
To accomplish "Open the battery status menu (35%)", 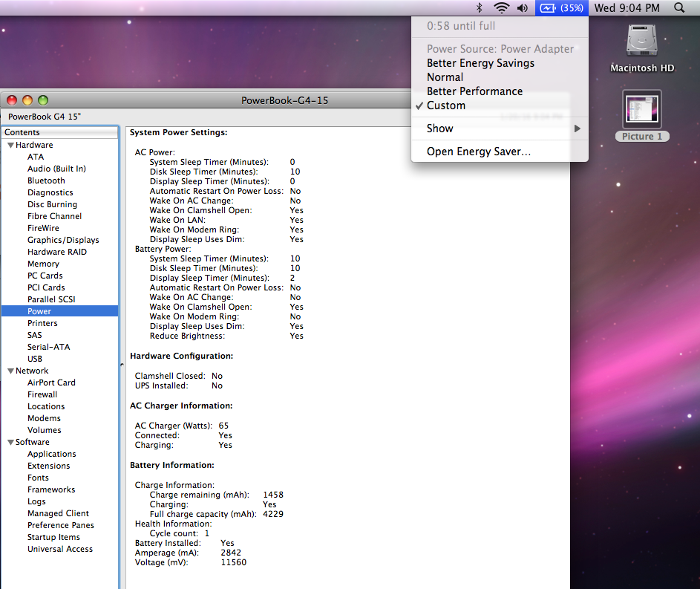I will (x=562, y=7).
